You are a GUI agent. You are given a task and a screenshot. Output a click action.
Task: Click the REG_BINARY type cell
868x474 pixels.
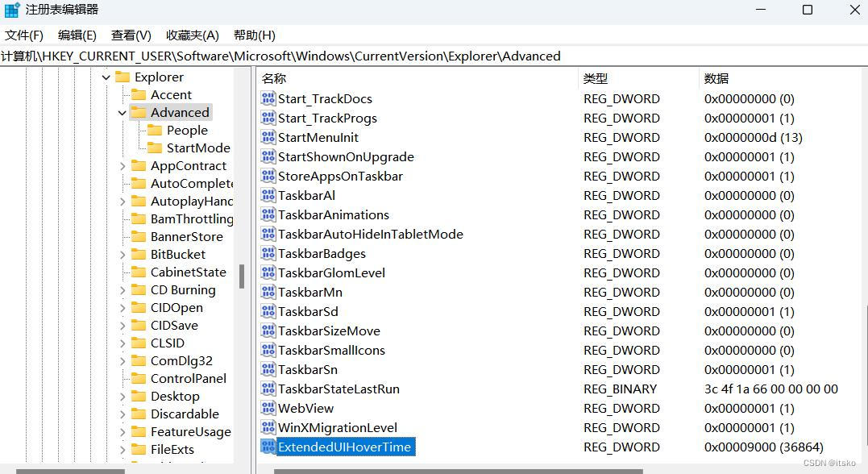click(620, 389)
